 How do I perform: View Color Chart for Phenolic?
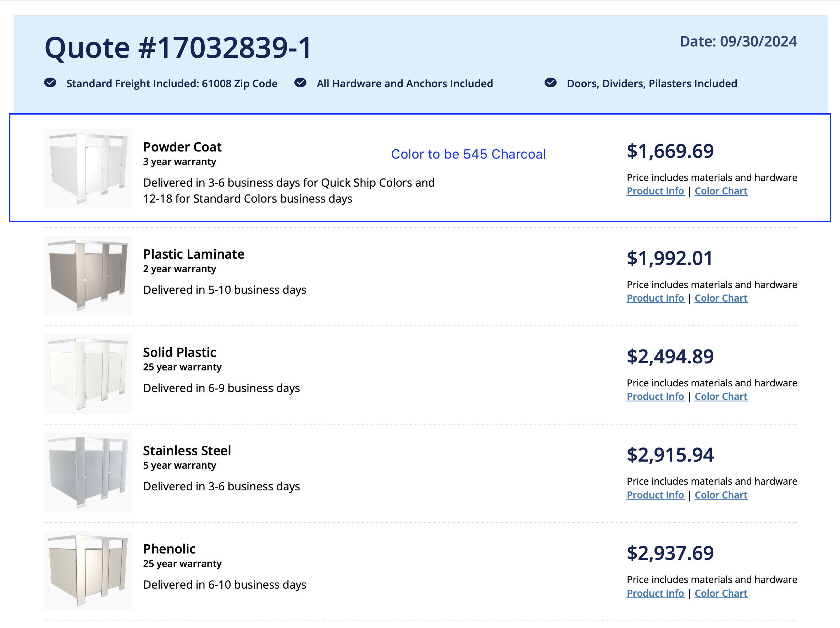click(720, 593)
